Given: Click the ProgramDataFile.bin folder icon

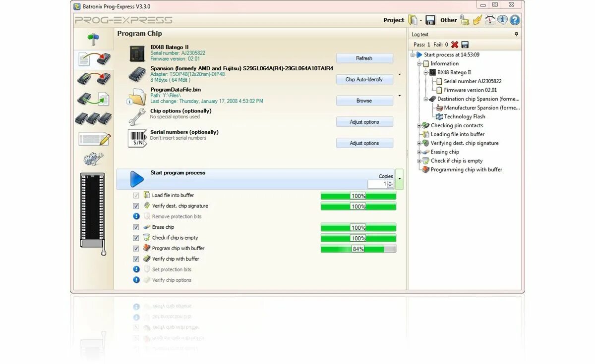Looking at the screenshot, I should pyautogui.click(x=137, y=97).
